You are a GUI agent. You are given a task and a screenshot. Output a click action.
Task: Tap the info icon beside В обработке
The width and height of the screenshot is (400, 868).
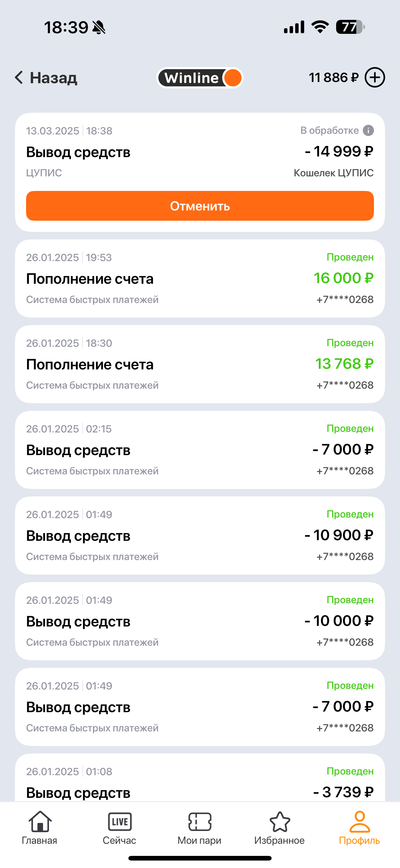click(368, 130)
